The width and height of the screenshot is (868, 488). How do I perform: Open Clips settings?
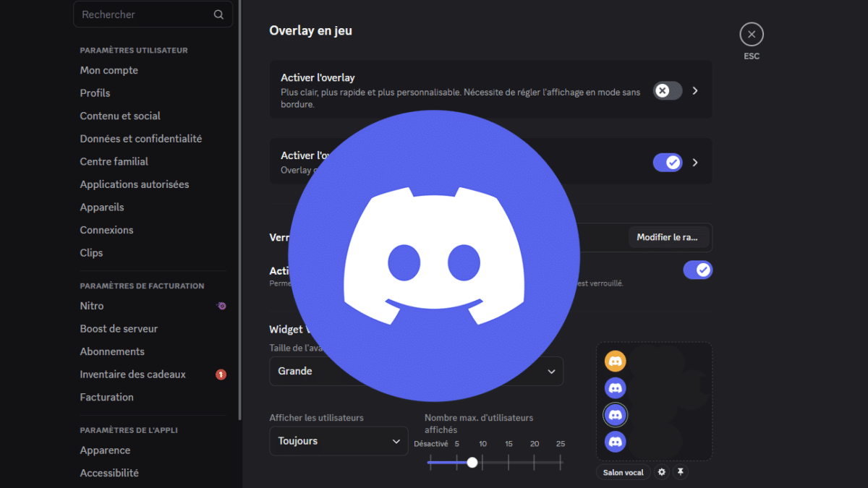tap(91, 253)
